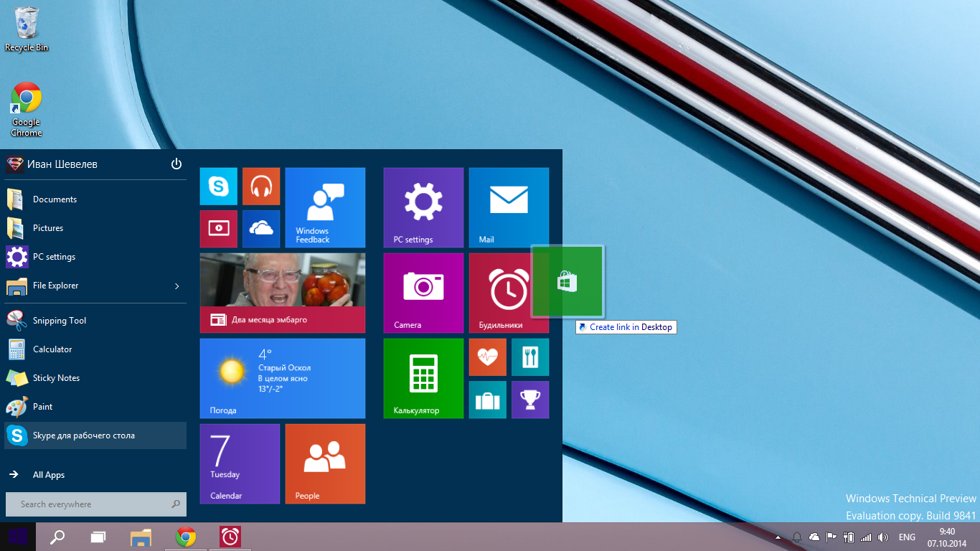Show hidden tray icons arrow
980x551 pixels.
click(x=778, y=537)
